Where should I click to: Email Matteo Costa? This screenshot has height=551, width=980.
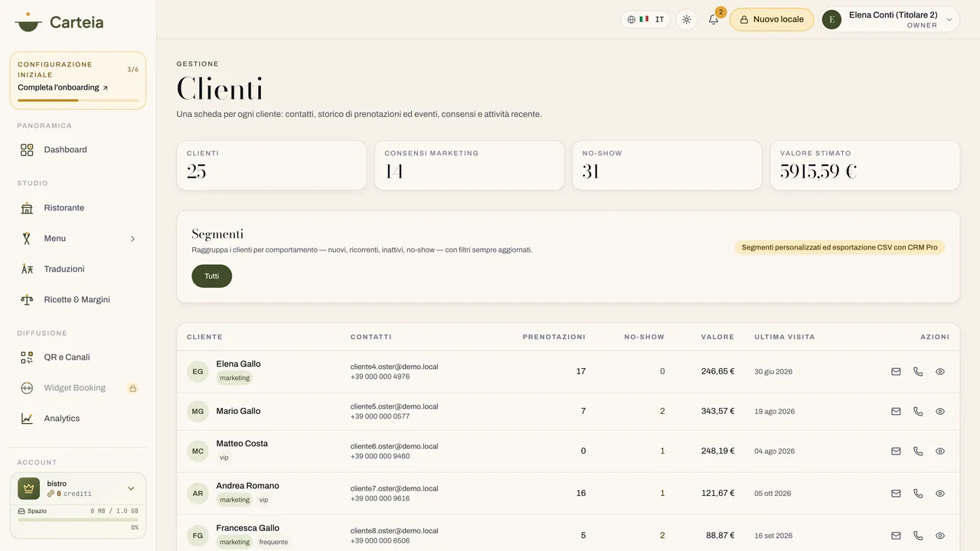coord(896,452)
